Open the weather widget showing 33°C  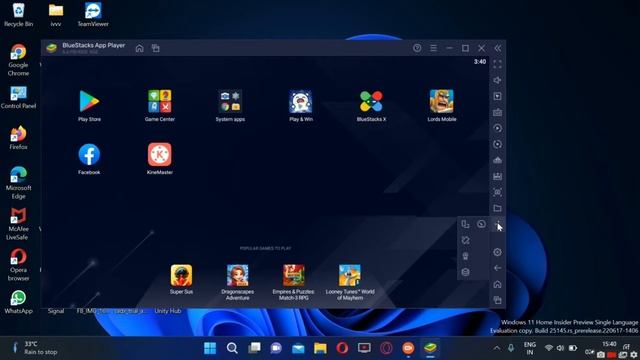click(x=35, y=348)
